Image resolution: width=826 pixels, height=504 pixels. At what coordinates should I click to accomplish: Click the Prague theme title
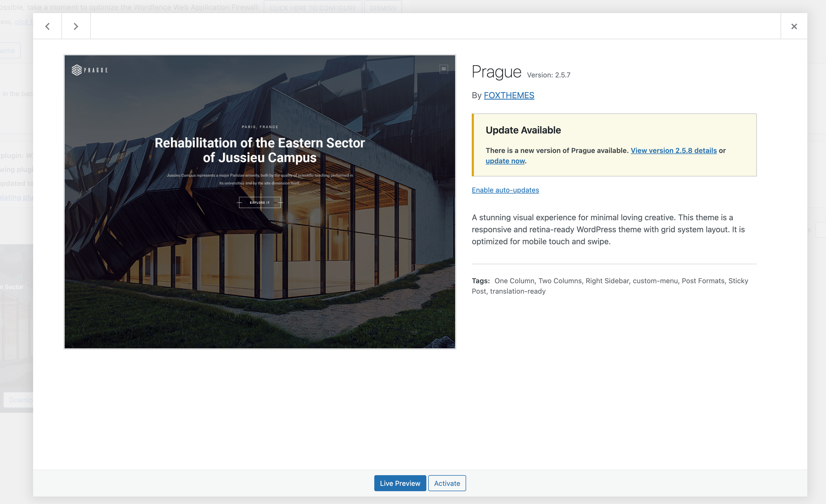pyautogui.click(x=497, y=72)
